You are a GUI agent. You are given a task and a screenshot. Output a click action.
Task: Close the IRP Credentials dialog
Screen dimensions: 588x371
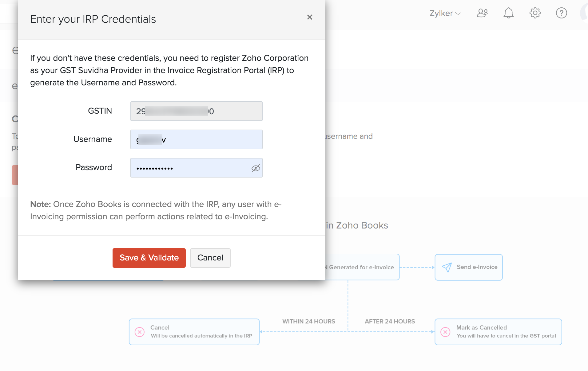(310, 17)
